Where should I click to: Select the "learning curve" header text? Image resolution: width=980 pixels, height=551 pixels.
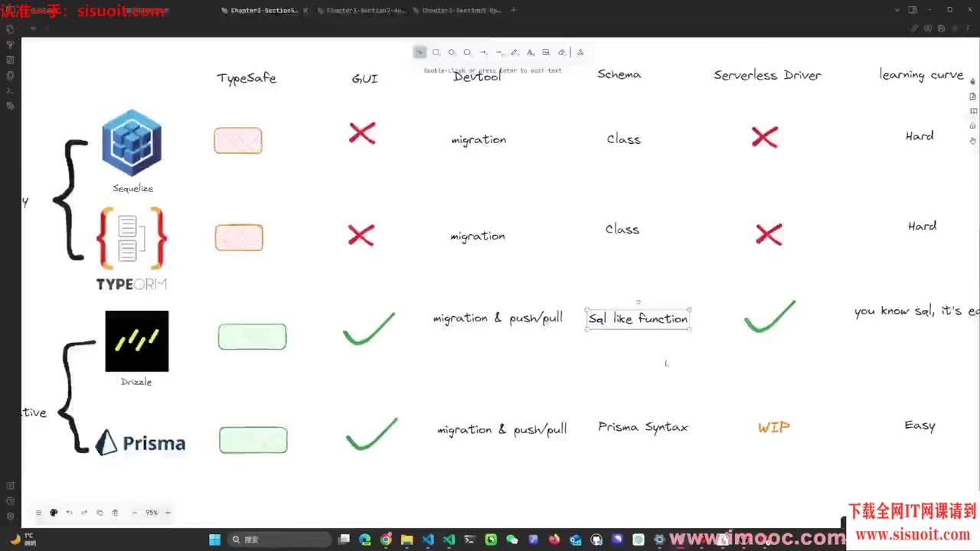[x=921, y=75]
